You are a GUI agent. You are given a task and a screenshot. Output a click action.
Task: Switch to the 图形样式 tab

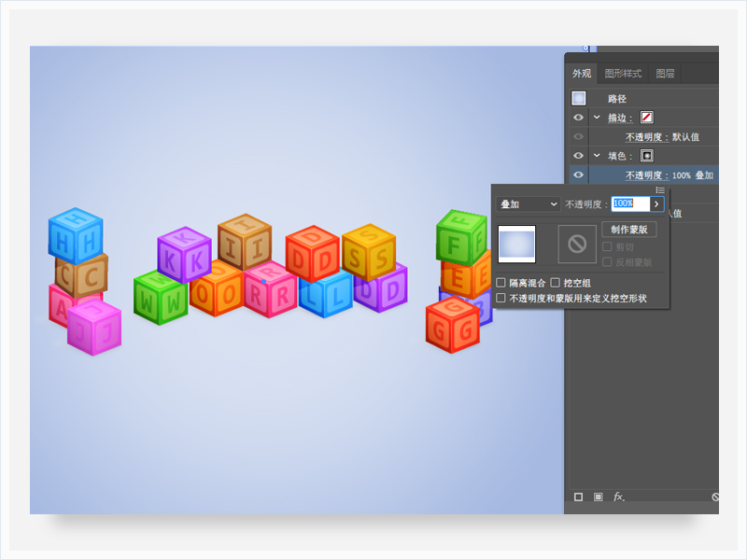tap(623, 74)
